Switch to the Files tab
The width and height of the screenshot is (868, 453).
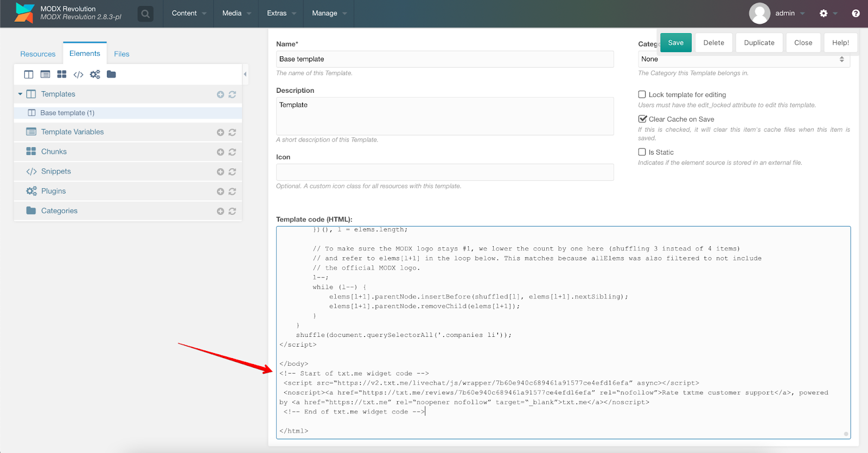point(122,54)
